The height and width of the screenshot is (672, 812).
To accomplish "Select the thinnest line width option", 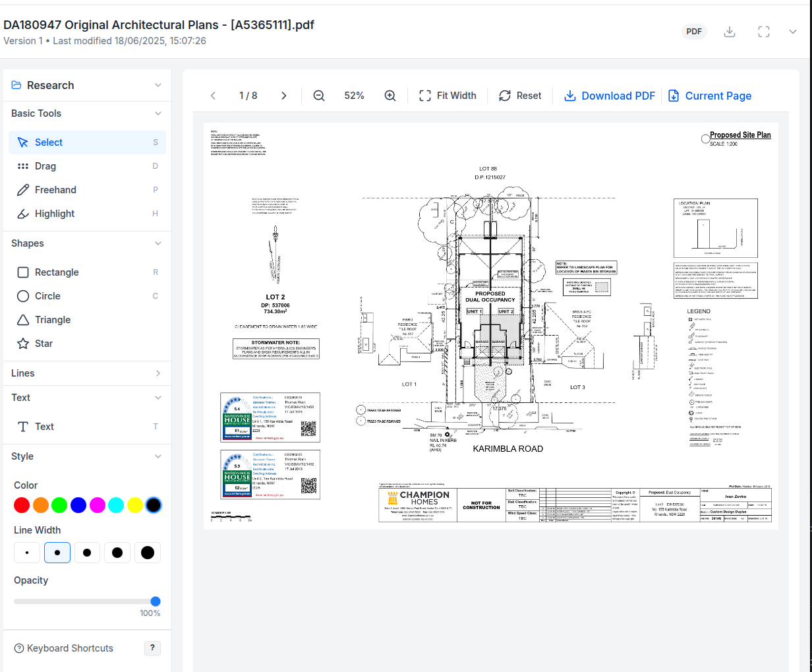I will click(27, 553).
